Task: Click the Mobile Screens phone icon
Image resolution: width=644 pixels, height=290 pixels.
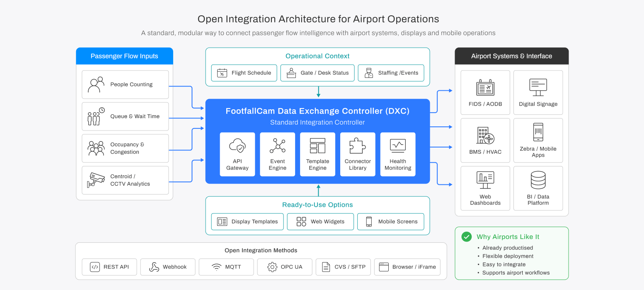Action: click(x=369, y=222)
